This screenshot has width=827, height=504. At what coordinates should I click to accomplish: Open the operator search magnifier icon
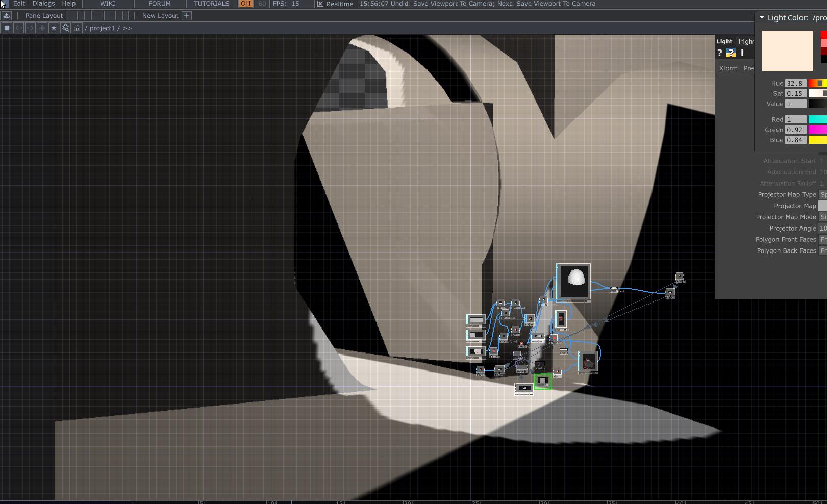(65, 28)
